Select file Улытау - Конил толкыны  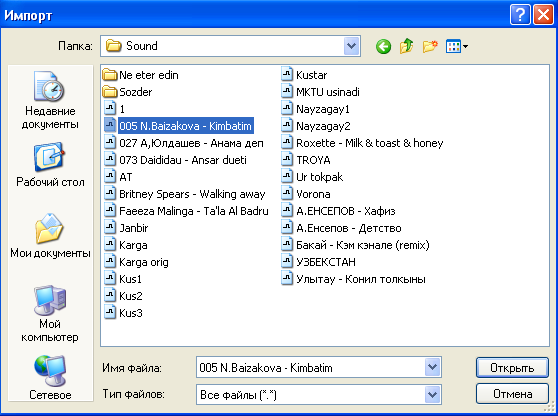point(361,279)
